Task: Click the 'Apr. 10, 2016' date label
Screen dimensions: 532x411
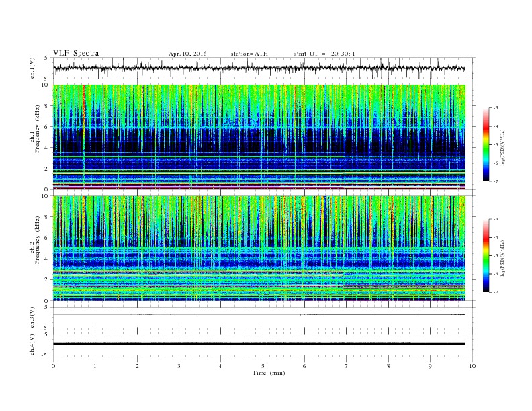Action: [187, 54]
